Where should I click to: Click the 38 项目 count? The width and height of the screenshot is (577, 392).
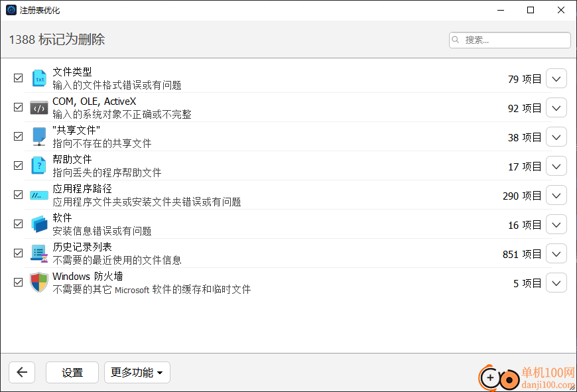pyautogui.click(x=525, y=137)
